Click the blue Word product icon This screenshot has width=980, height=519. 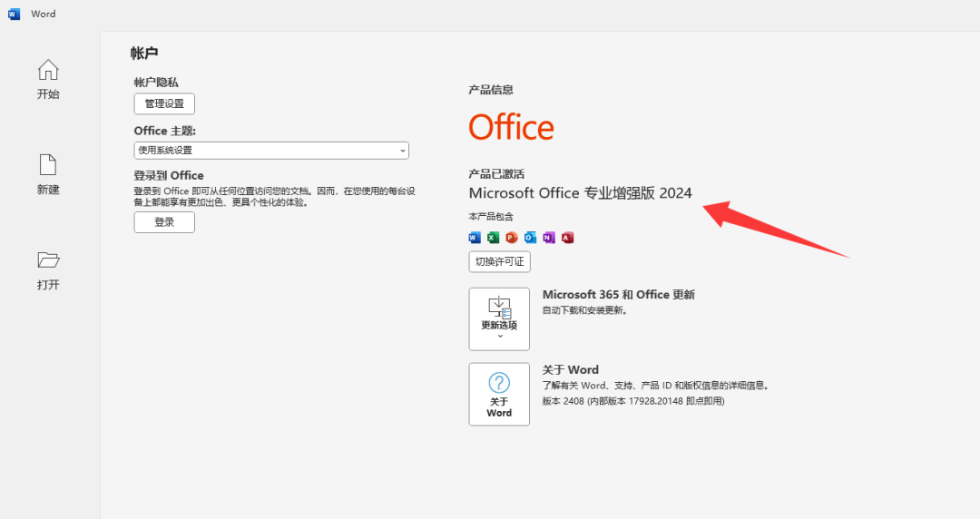click(x=474, y=238)
